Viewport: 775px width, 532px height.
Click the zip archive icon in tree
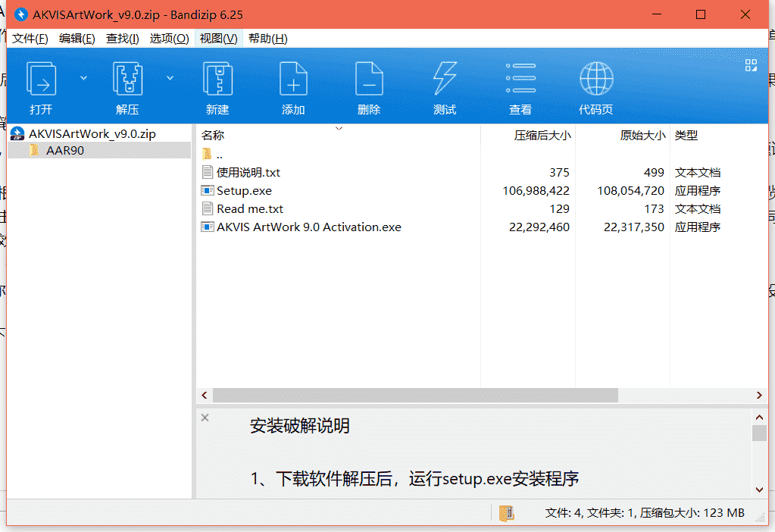pos(17,133)
